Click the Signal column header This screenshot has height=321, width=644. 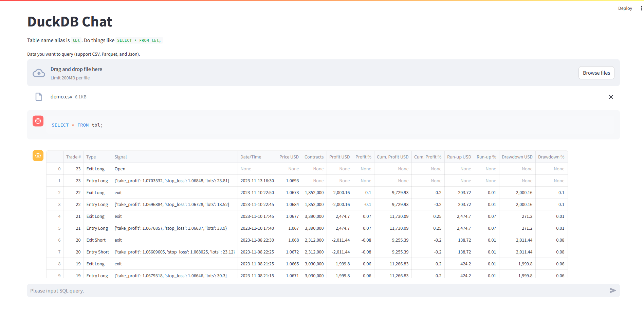click(174, 157)
